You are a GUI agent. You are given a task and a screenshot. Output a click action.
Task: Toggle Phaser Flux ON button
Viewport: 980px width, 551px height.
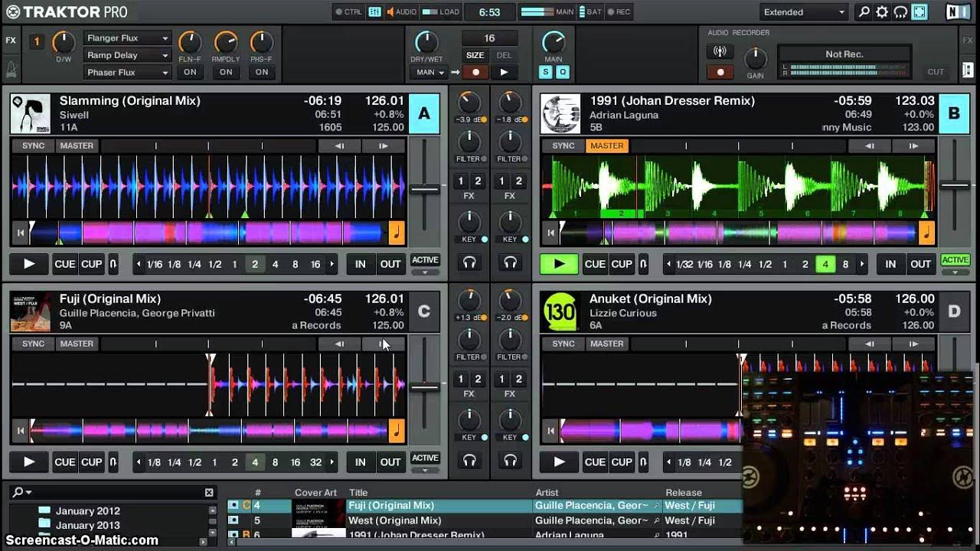click(x=262, y=72)
